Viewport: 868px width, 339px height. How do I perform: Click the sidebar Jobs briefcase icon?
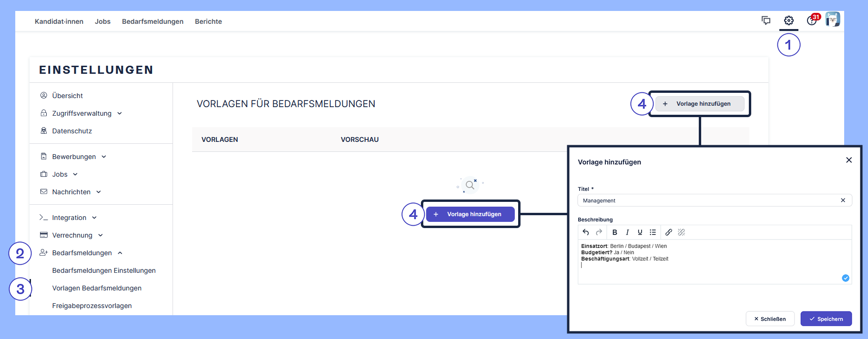point(44,174)
